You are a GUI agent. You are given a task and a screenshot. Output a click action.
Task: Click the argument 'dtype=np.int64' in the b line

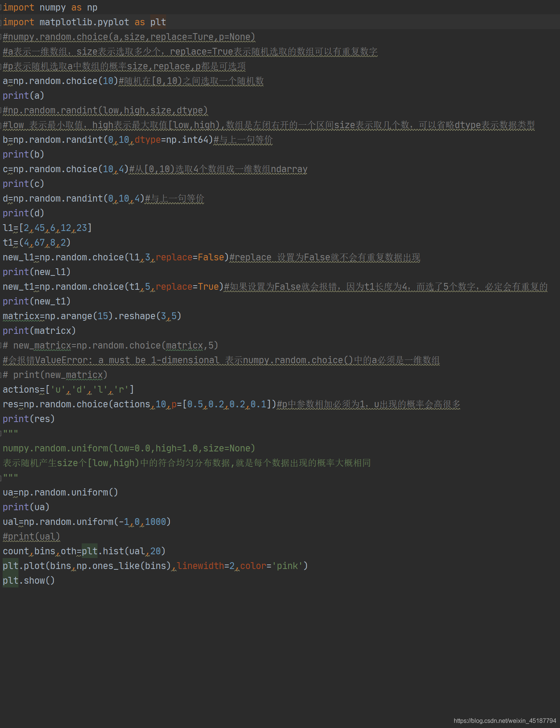tap(171, 140)
